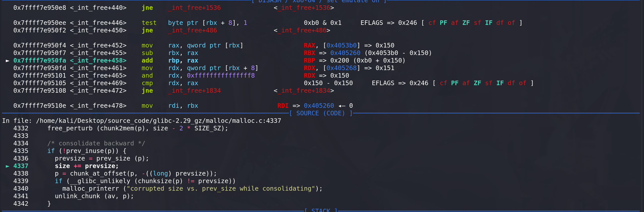Click pointer 0x405268 in RDX annotation

pyautogui.click(x=342, y=68)
